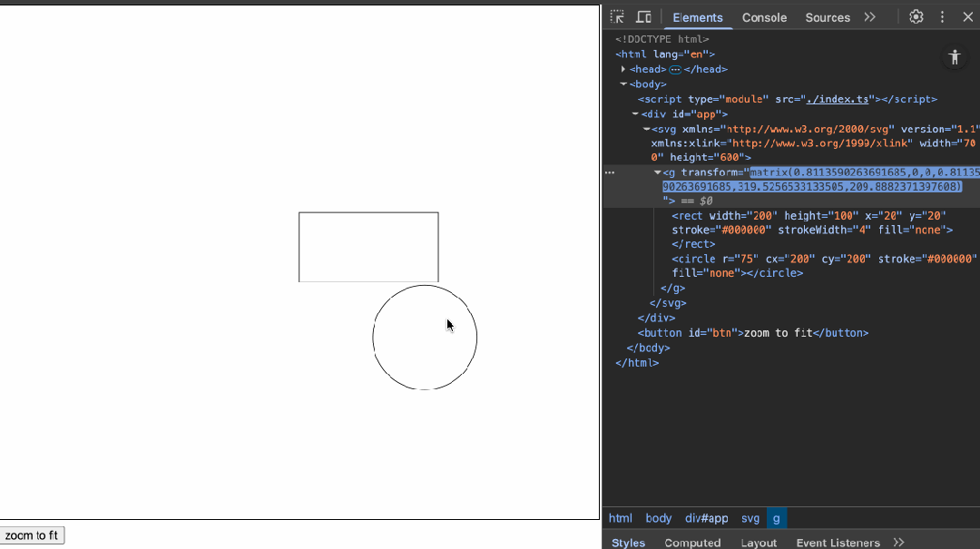
Task: Click the closing </svg> tag line
Action: [x=668, y=303]
